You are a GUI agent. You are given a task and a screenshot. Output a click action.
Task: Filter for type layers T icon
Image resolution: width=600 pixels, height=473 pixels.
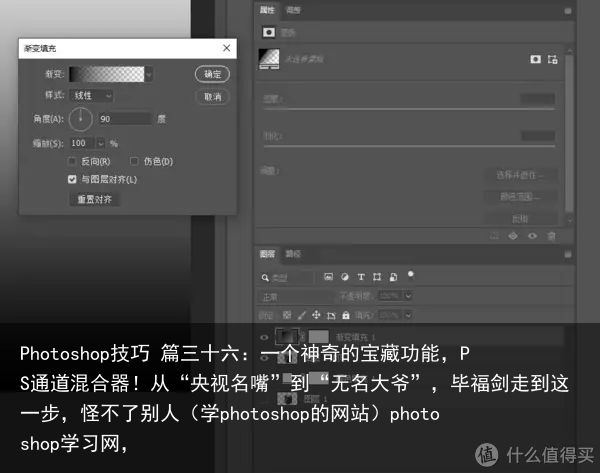361,277
